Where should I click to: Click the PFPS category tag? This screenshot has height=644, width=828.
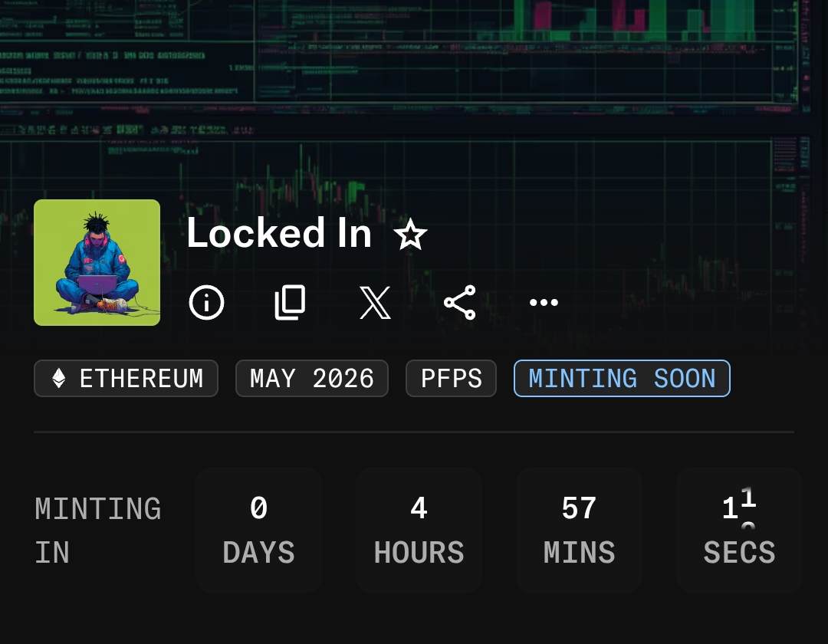451,379
